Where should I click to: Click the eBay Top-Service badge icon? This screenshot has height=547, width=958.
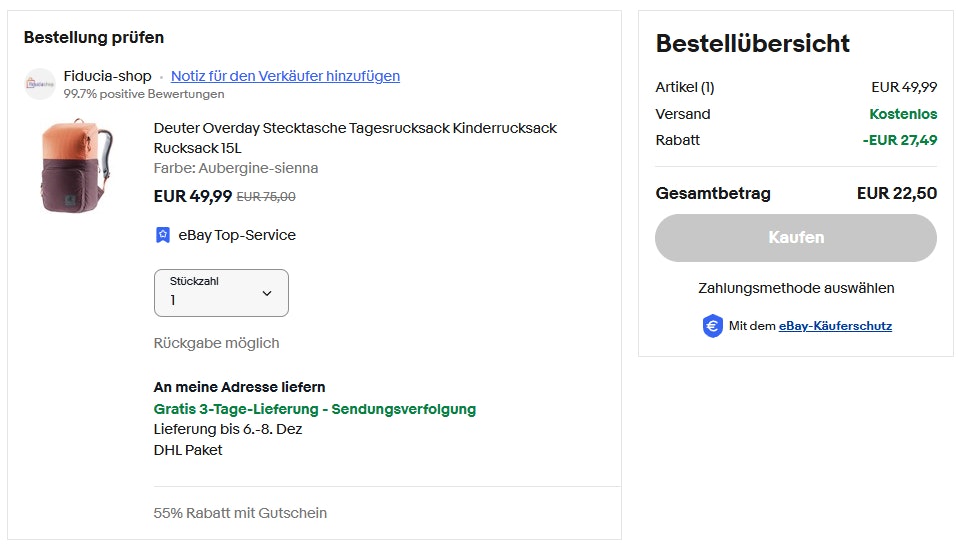[x=163, y=235]
